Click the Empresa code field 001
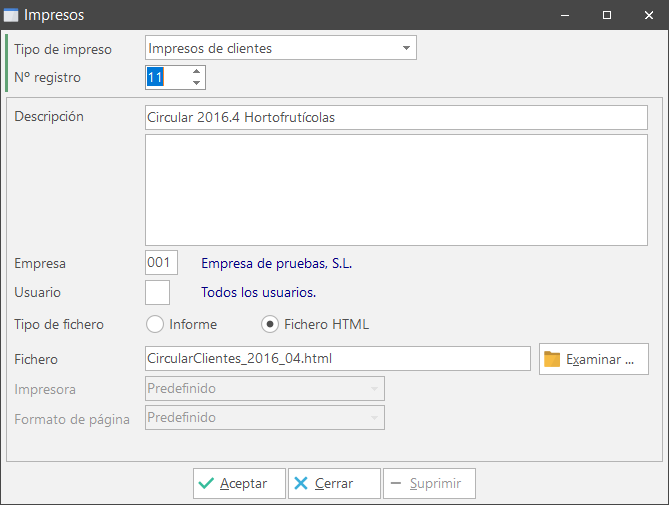Screen dimensions: 669x505 pos(161,263)
